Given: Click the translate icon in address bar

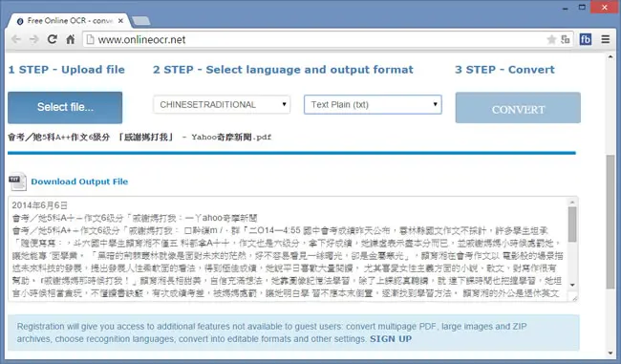Looking at the screenshot, I should [566, 39].
